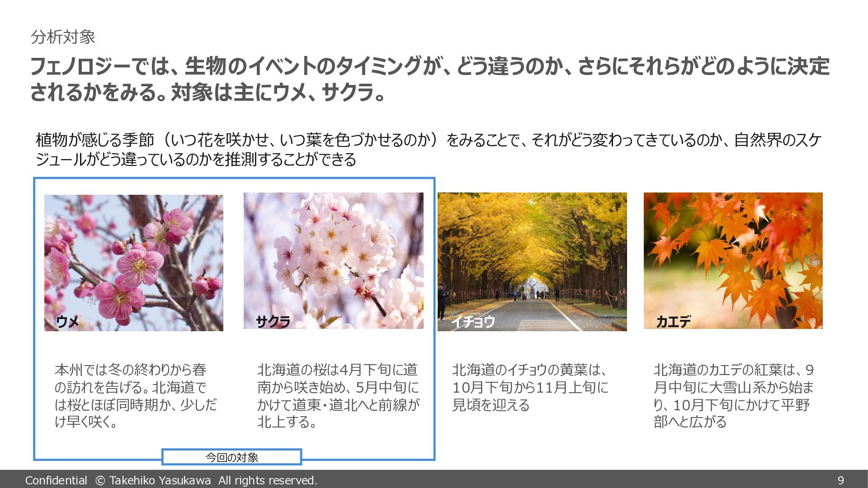Select the イチョウの黄葉 description paragraph
868x488 pixels.
point(530,387)
